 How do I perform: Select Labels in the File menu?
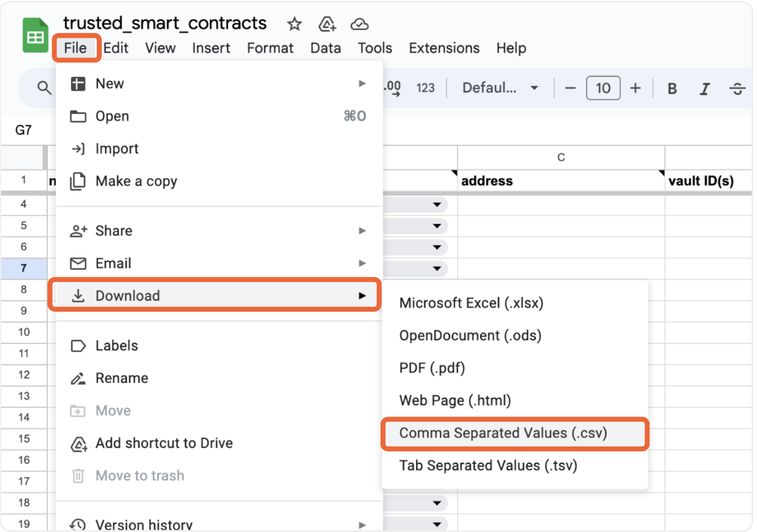point(219,346)
